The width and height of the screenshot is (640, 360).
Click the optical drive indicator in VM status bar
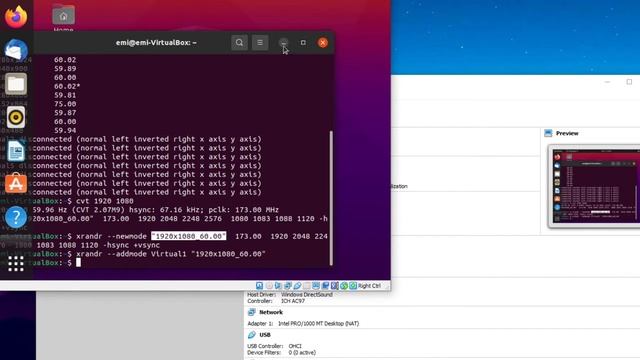[269, 286]
